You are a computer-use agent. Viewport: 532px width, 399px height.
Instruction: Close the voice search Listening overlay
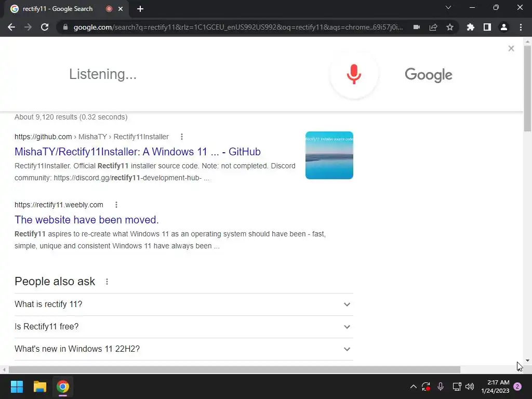click(x=511, y=48)
